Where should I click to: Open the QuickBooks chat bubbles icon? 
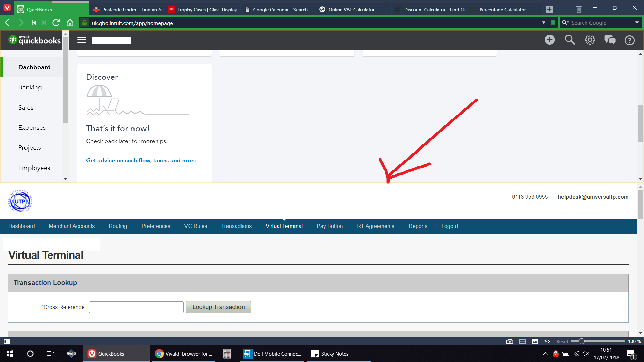[x=610, y=40]
